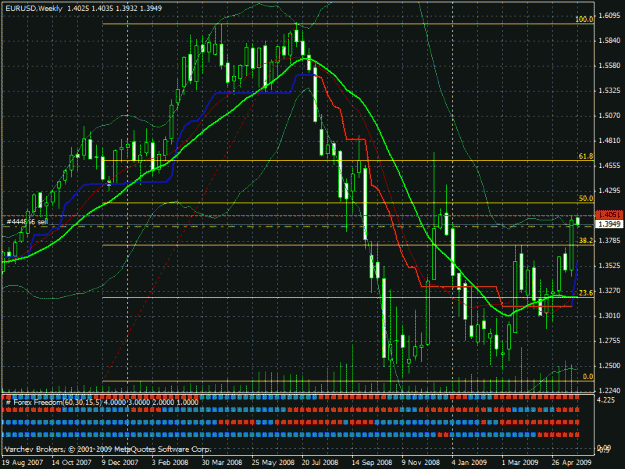
Task: Click the Fibonacci 38.2 level label
Action: (x=586, y=241)
